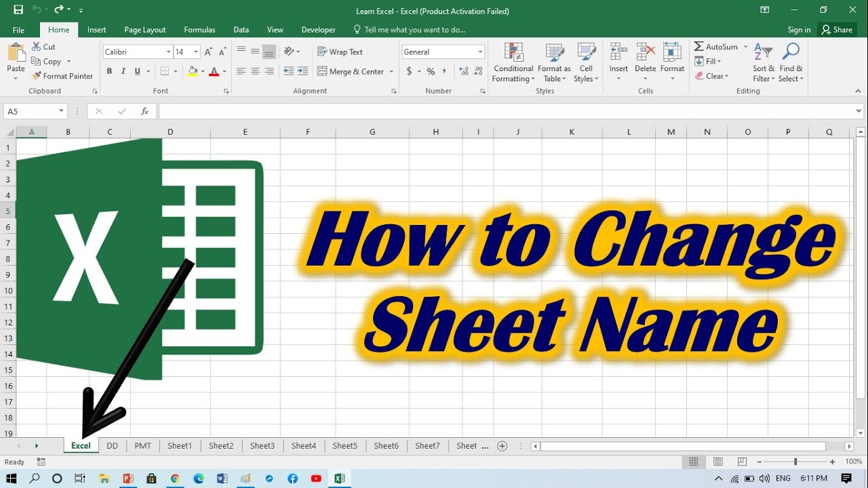868x488 pixels.
Task: Select the PMT sheet tab
Action: pos(142,446)
